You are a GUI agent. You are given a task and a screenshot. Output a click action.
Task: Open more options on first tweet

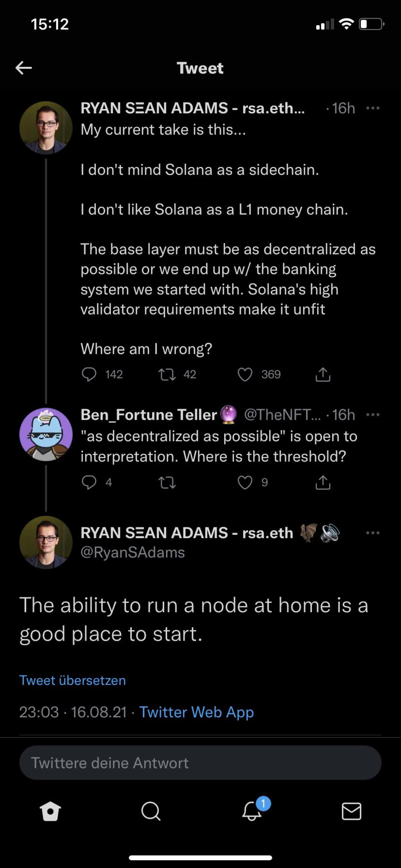point(373,108)
